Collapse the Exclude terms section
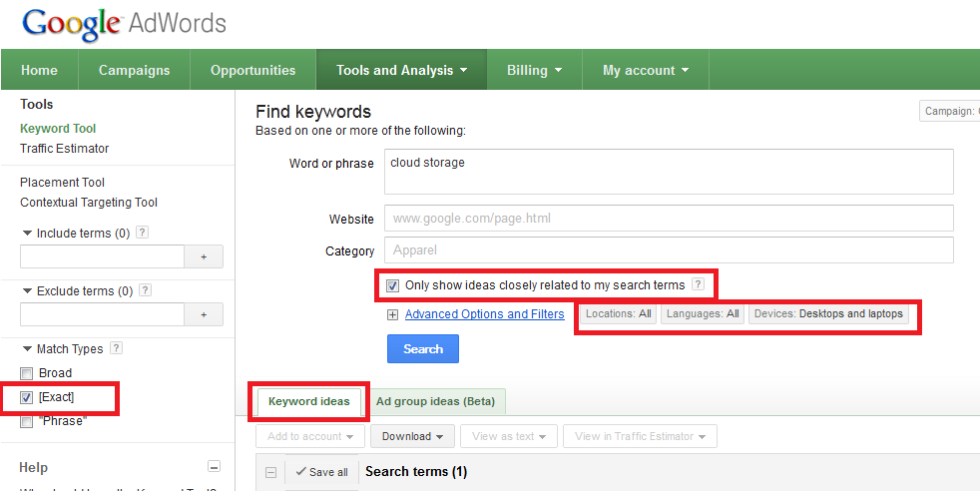Screen dimensions: 980x491 (27, 291)
